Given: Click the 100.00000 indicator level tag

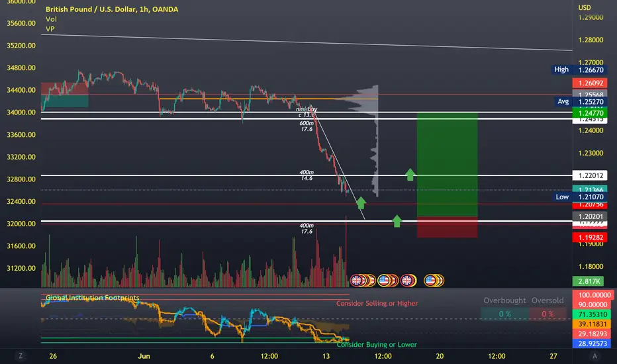Looking at the screenshot, I should pos(593,295).
